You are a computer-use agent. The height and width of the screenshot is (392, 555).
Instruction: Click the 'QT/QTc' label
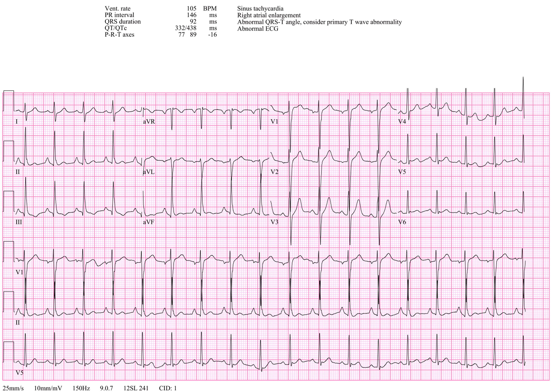tap(116, 28)
